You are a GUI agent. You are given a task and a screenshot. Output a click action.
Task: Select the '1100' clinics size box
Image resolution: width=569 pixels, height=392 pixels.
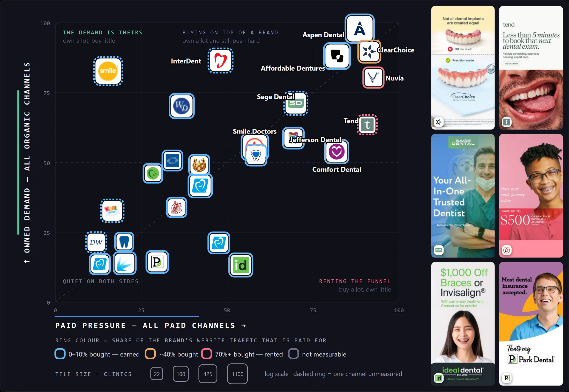click(x=237, y=374)
